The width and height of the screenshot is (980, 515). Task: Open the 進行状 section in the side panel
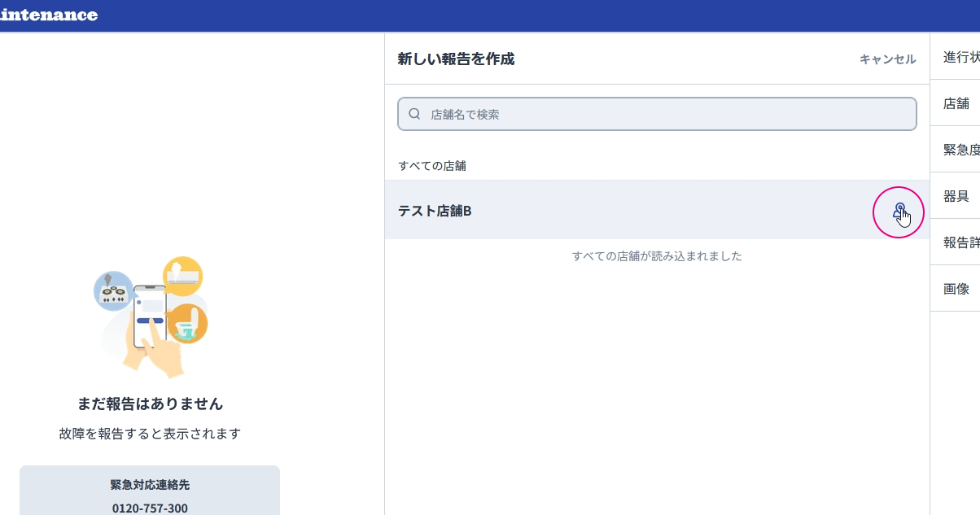[x=955, y=57]
